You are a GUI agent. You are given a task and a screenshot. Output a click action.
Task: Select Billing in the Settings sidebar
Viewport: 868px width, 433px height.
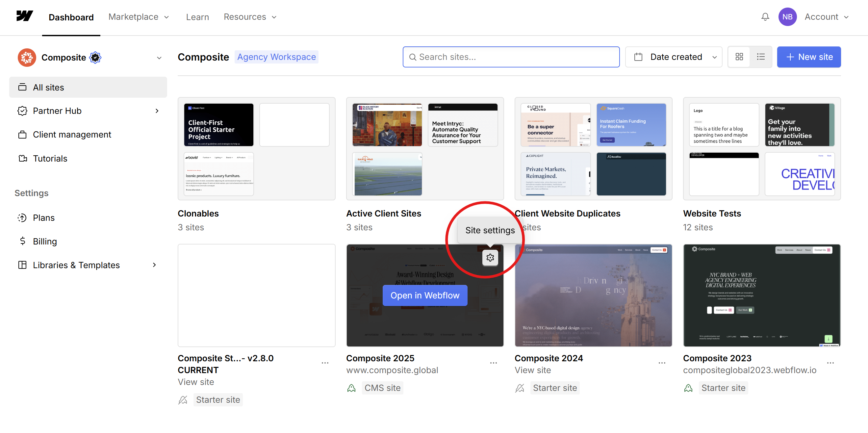click(45, 241)
